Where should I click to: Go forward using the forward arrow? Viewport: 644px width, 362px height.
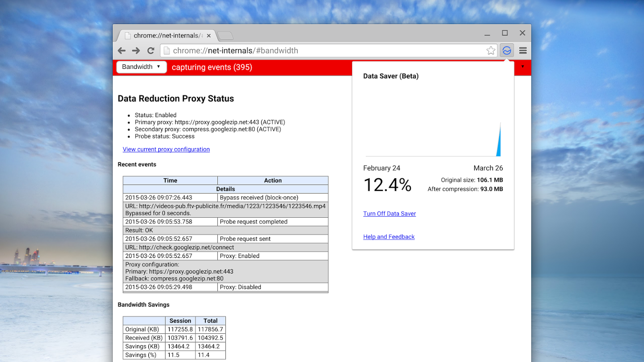pyautogui.click(x=136, y=51)
